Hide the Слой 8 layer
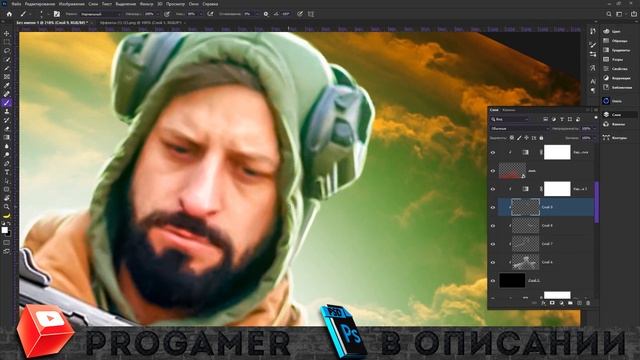Screen dimensions: 640x360 click(493, 226)
